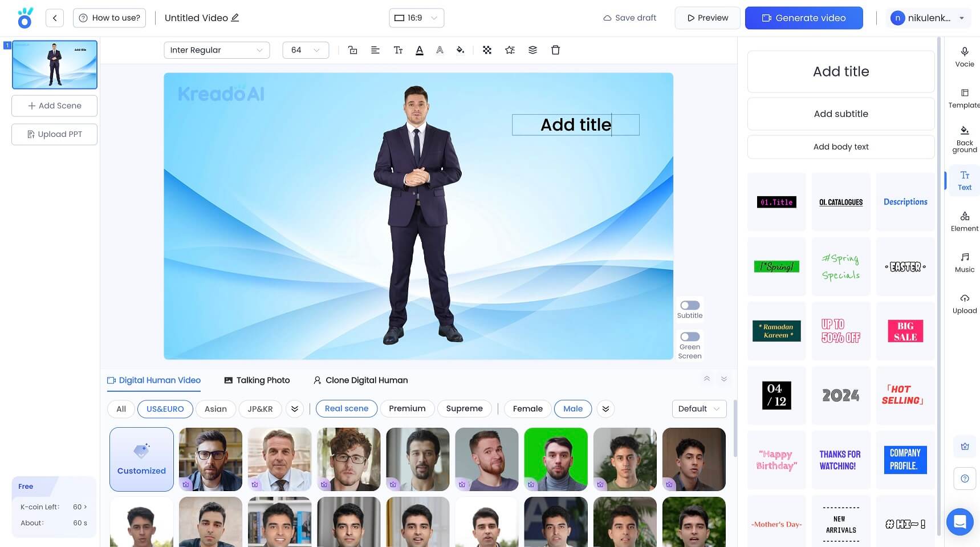Open the layers stacking icon

(532, 50)
